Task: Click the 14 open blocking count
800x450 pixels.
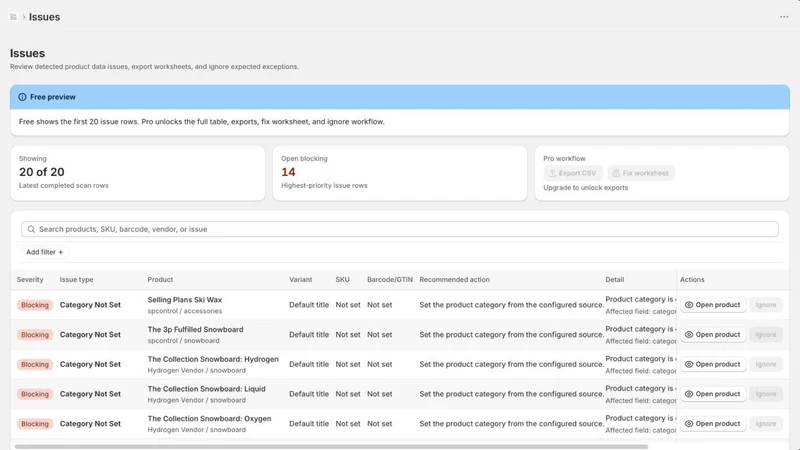Action: 288,172
